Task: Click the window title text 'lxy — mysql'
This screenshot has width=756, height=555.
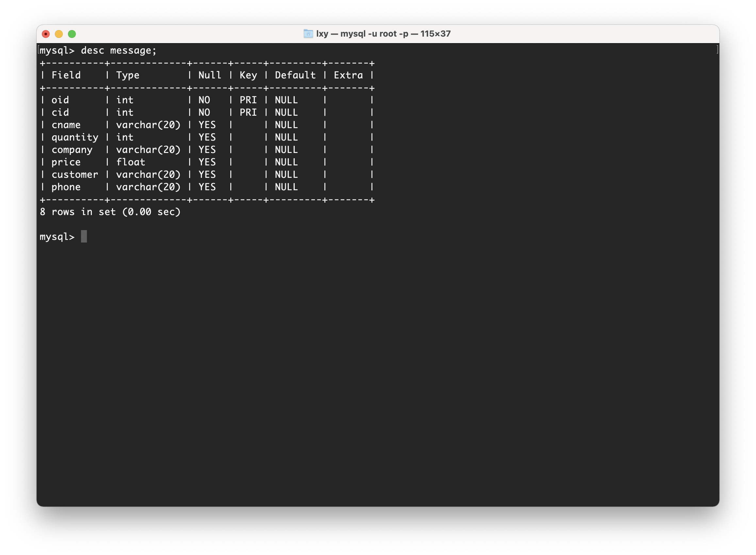Action: 383,34
